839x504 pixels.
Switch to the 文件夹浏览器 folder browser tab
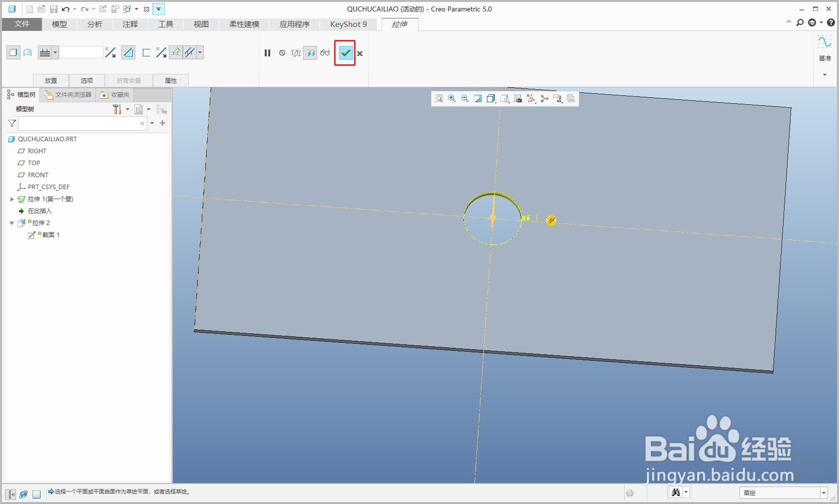tap(68, 95)
